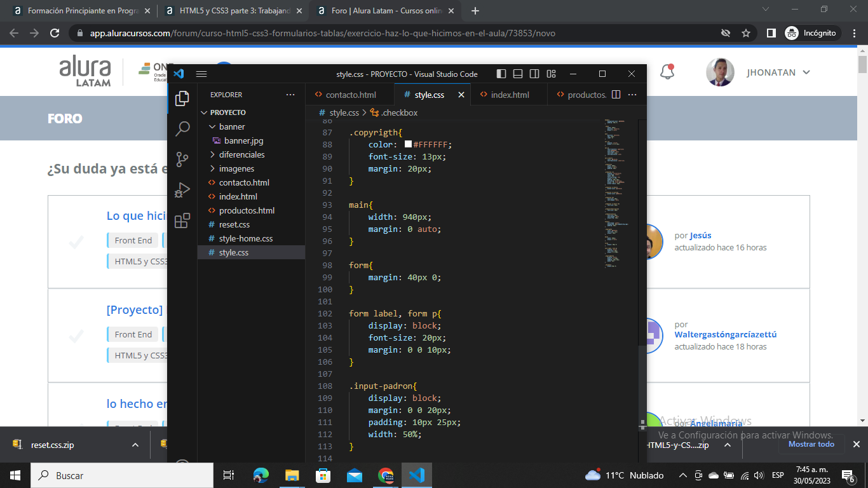This screenshot has width=868, height=488.
Task: Switch to index.html editor tab
Action: point(509,95)
